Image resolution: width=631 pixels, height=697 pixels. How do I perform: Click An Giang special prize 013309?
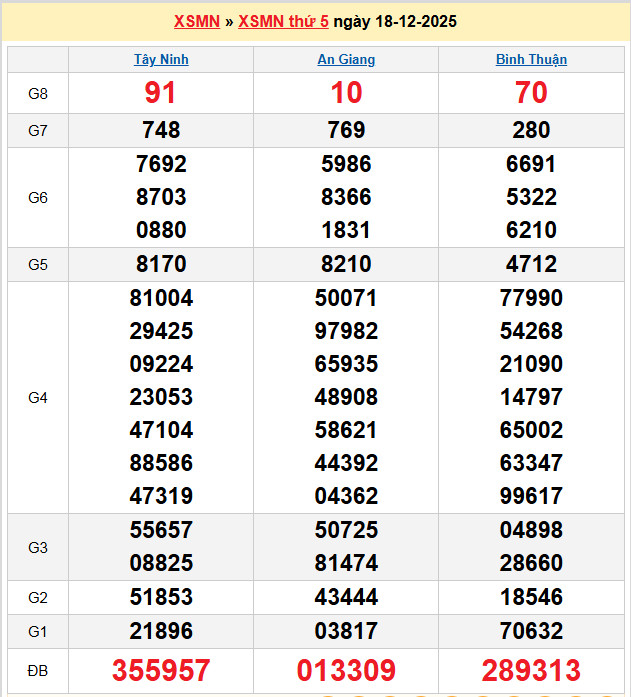pyautogui.click(x=346, y=670)
